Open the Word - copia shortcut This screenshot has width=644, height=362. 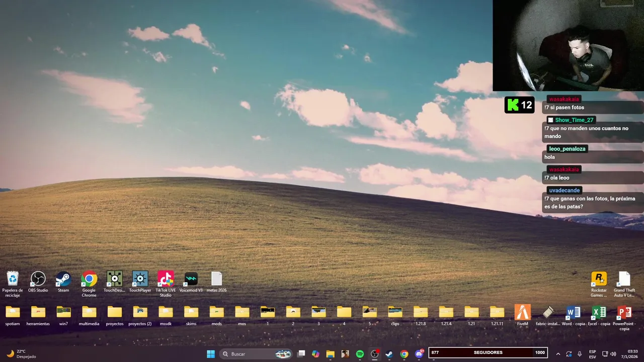573,315
